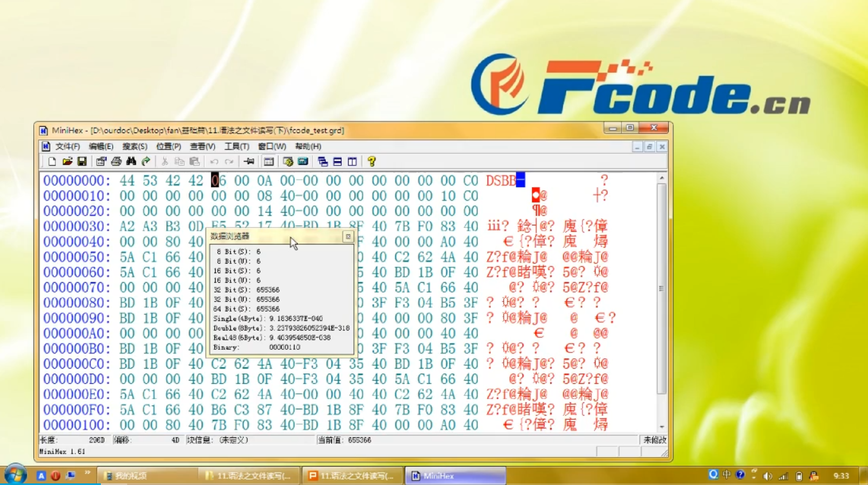Click the Double(8Byte) value in data browser

pos(309,328)
